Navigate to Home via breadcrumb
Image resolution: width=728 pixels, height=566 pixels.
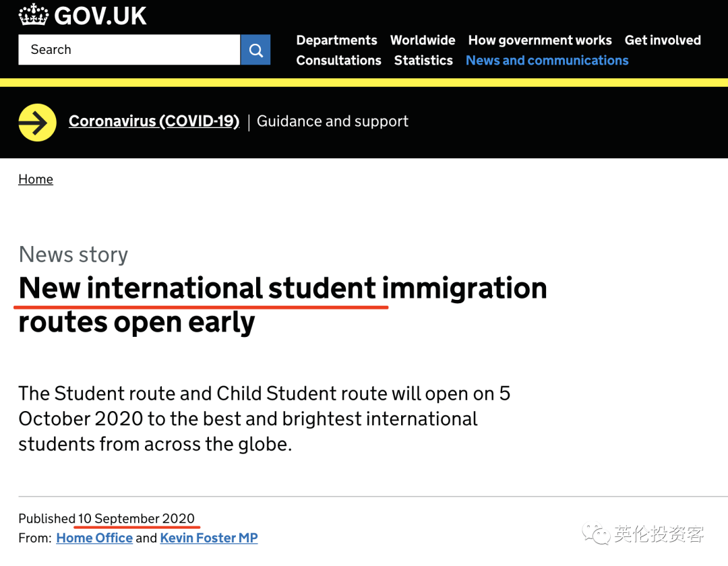click(35, 179)
